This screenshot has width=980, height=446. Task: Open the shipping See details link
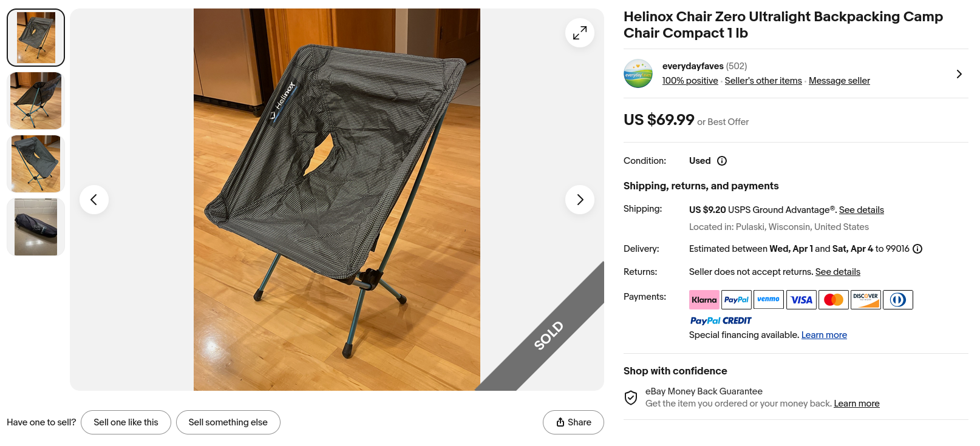pyautogui.click(x=861, y=210)
